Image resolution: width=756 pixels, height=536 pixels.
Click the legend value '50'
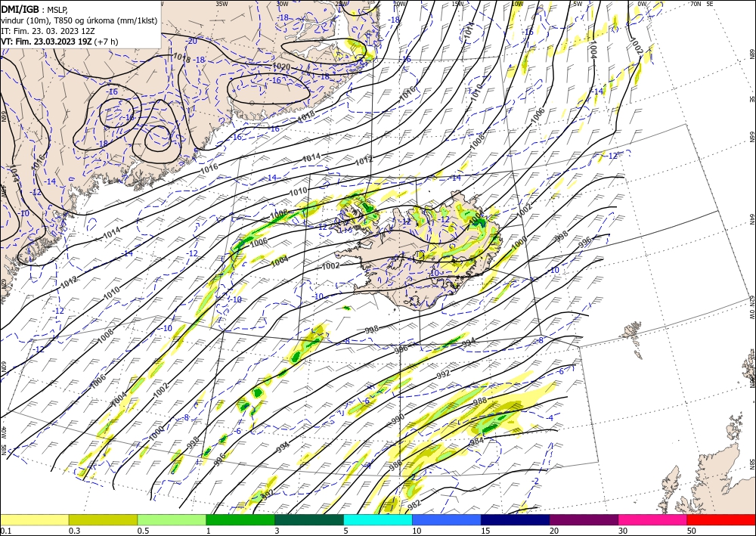coord(692,531)
